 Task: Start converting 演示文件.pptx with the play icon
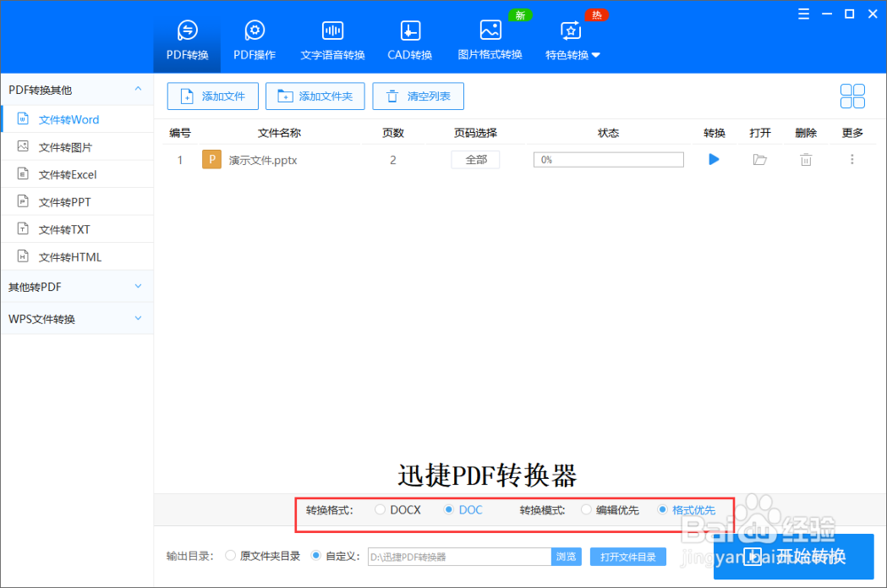click(x=714, y=160)
